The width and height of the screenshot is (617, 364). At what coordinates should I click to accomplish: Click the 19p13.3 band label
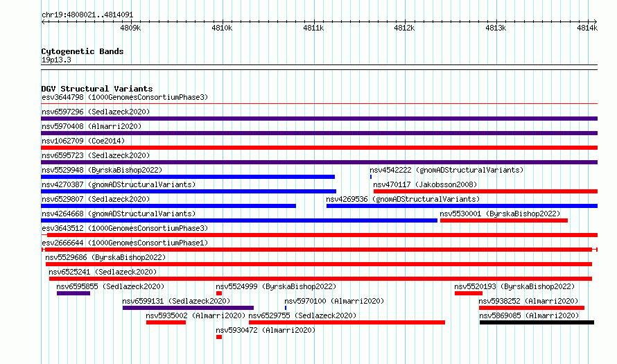56,60
